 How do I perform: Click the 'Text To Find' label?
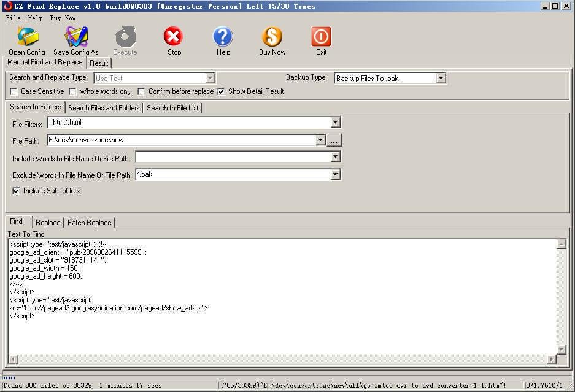[26, 234]
